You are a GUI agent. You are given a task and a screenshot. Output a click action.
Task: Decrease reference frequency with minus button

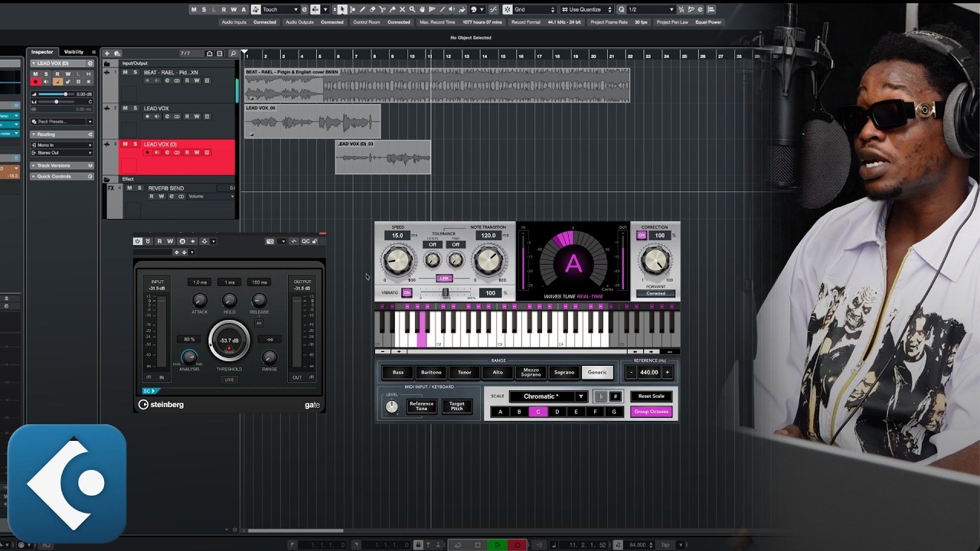631,372
